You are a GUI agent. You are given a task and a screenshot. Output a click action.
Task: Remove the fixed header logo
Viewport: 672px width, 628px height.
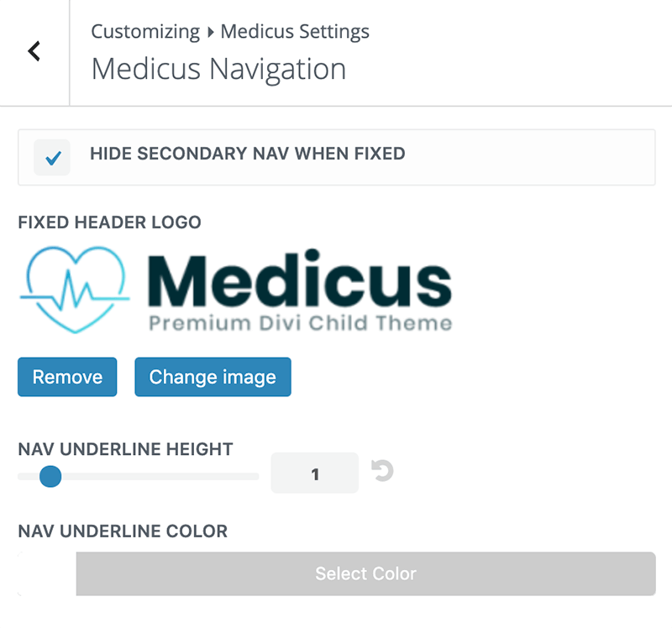click(x=67, y=377)
